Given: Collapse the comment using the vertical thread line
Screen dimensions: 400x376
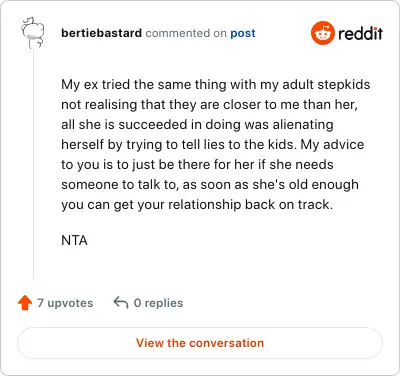Looking at the screenshot, I should point(33,165).
